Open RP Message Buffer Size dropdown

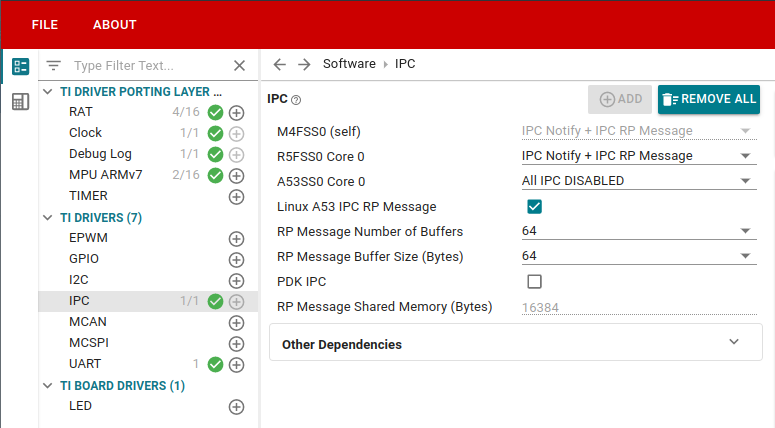639,256
